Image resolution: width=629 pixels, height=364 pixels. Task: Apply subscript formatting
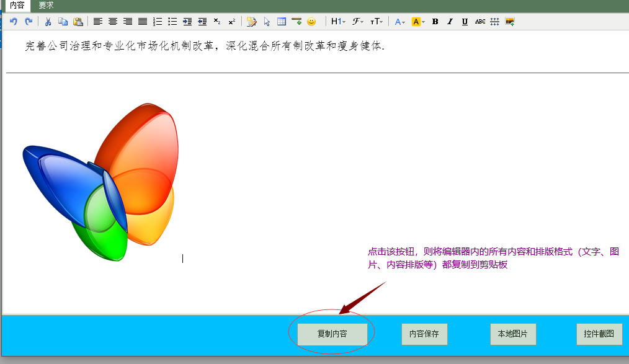tap(217, 22)
